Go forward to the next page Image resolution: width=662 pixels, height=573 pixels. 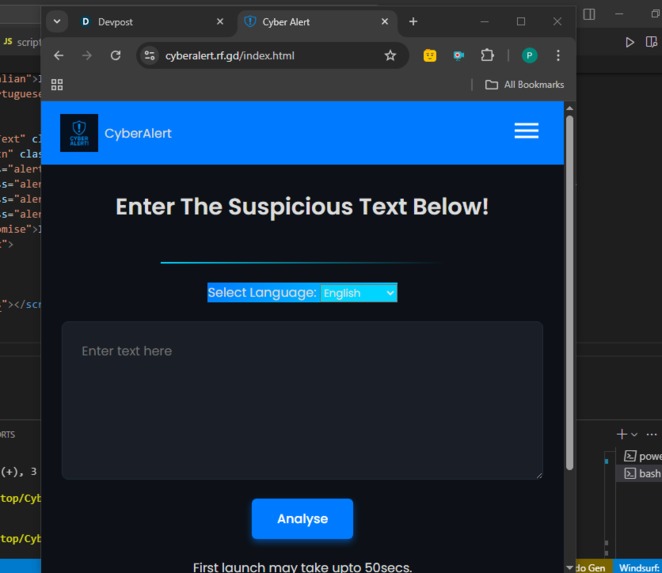tap(87, 55)
